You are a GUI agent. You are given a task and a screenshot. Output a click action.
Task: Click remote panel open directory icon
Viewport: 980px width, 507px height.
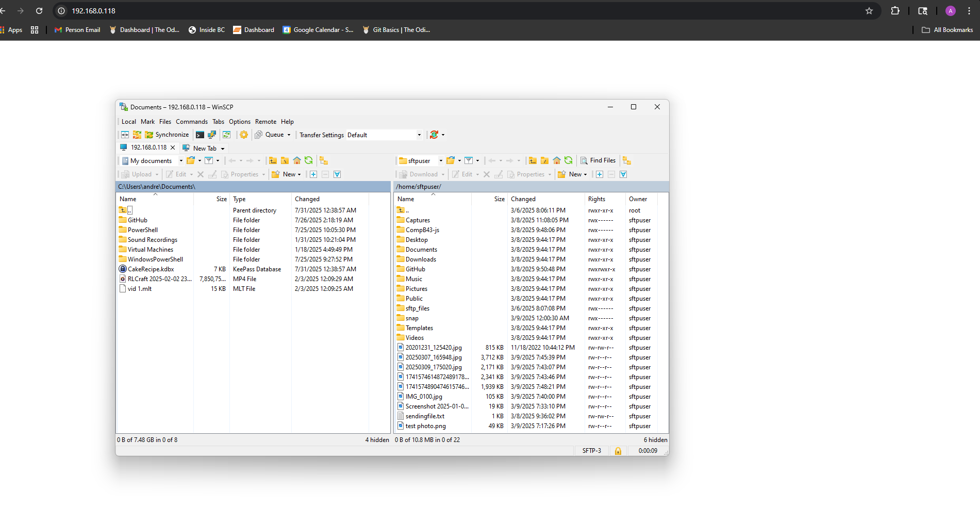point(451,160)
